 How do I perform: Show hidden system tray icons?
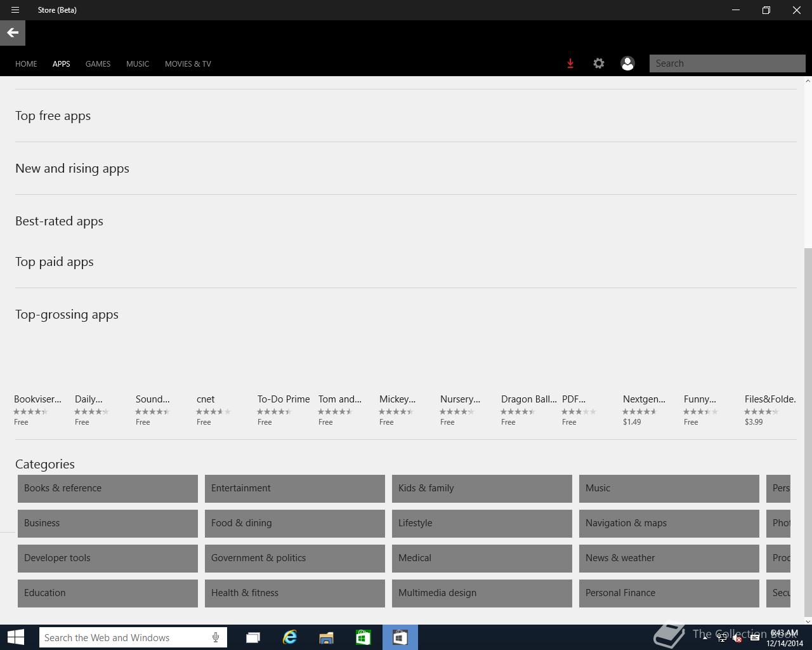click(x=705, y=638)
